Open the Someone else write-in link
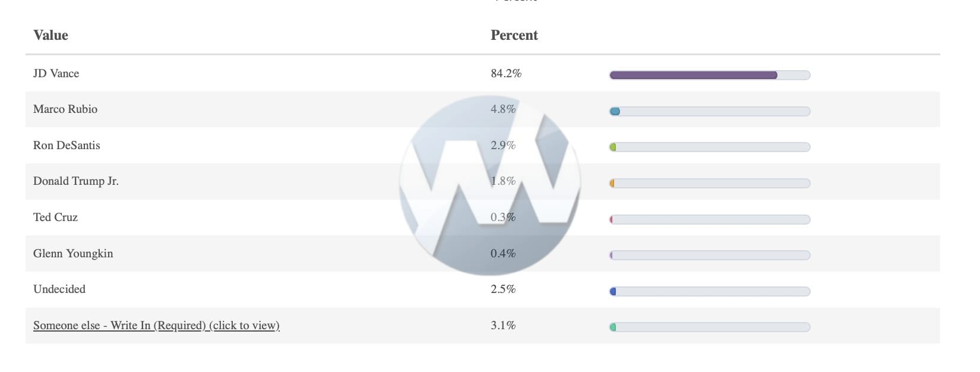Image resolution: width=980 pixels, height=372 pixels. (x=156, y=326)
